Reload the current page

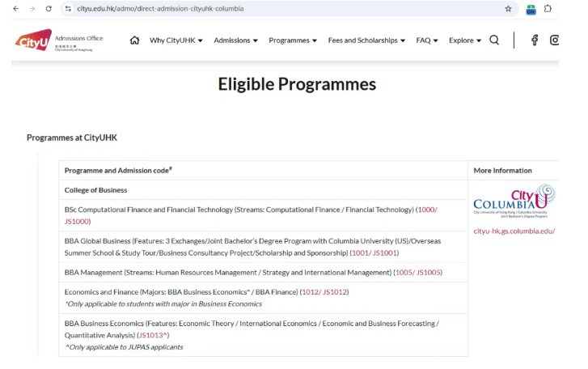pyautogui.click(x=49, y=9)
